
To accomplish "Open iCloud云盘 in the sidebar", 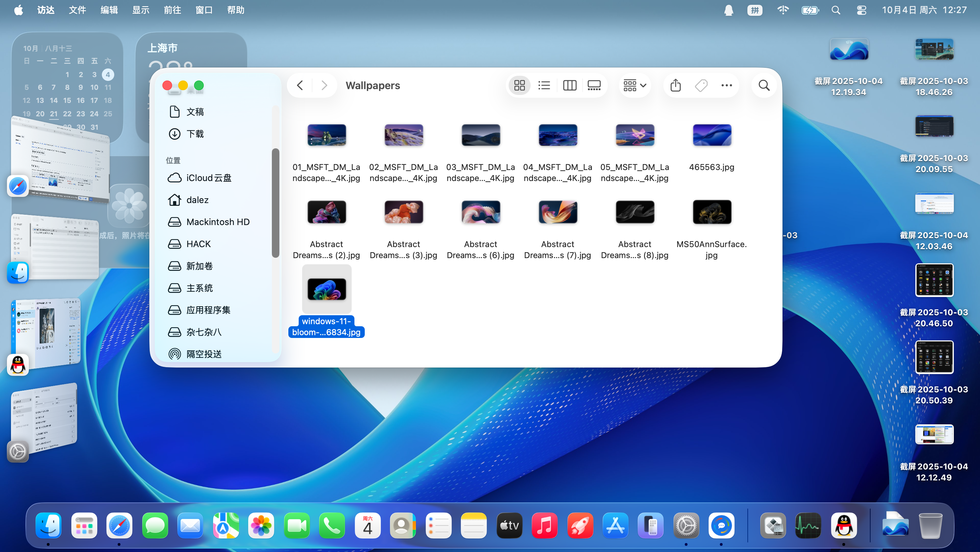I will point(209,178).
